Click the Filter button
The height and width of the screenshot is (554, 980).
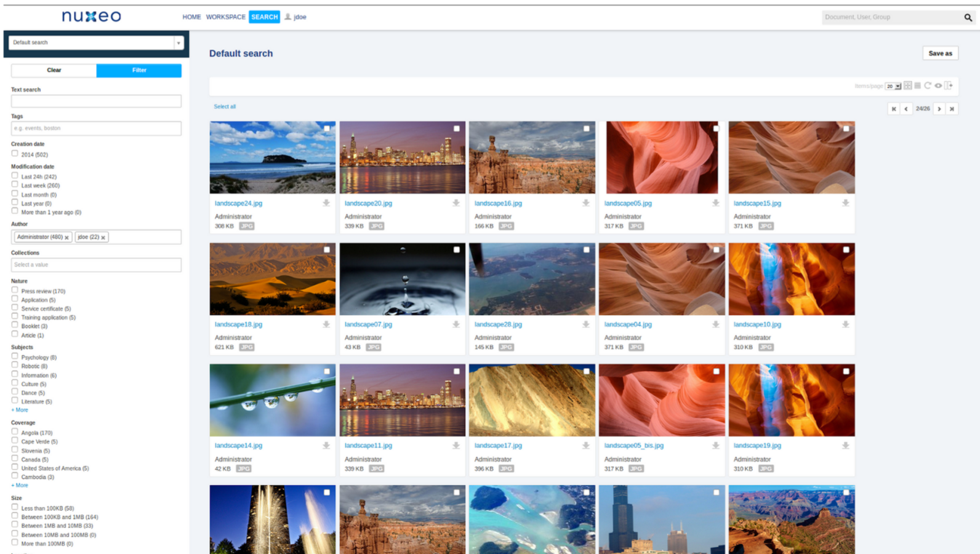[139, 70]
